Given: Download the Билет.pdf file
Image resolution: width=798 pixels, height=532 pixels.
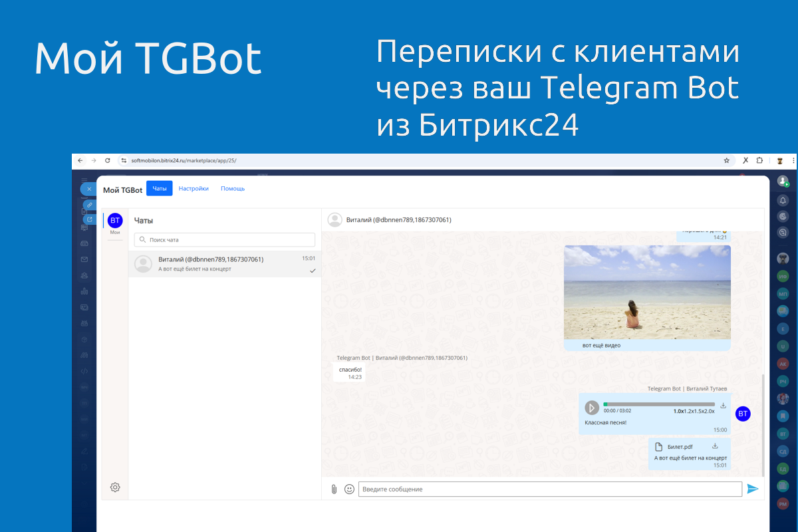Looking at the screenshot, I should (715, 446).
